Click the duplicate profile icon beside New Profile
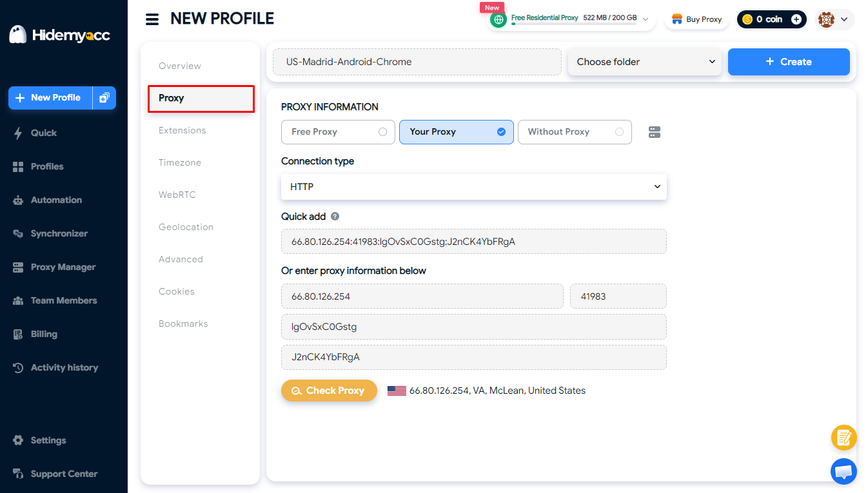868x493 pixels. [104, 98]
